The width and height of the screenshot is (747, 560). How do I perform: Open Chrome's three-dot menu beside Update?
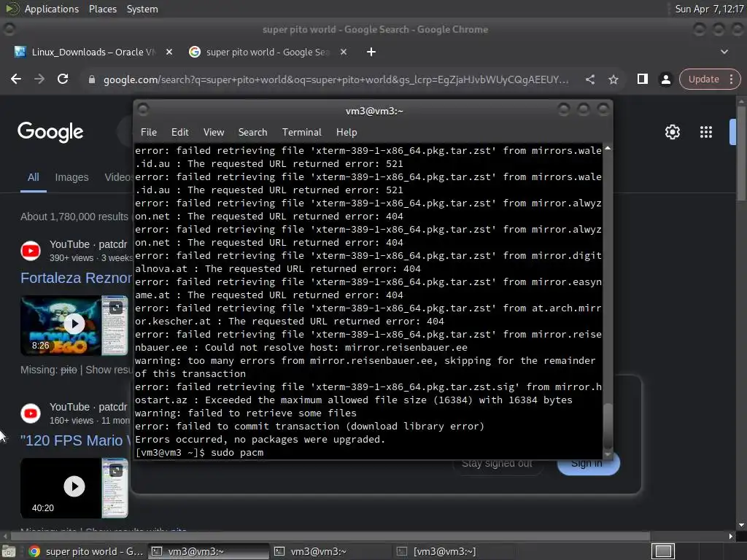[x=731, y=79]
